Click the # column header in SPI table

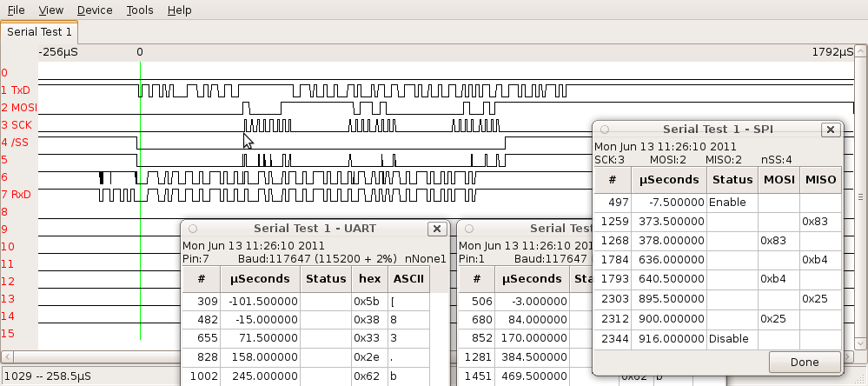click(613, 180)
